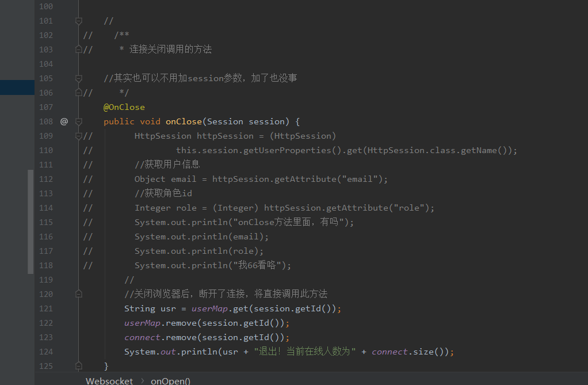
Task: Click the @OnClose annotation
Action: point(124,107)
